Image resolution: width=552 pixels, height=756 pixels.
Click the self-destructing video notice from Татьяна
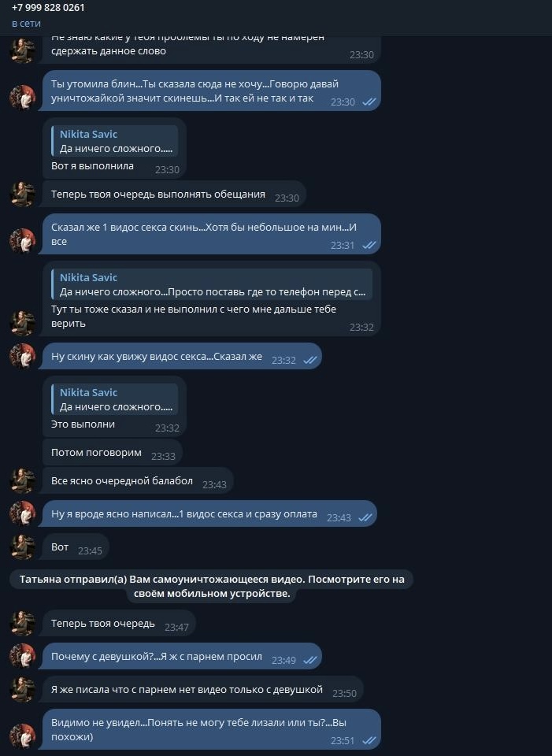pyautogui.click(x=212, y=586)
